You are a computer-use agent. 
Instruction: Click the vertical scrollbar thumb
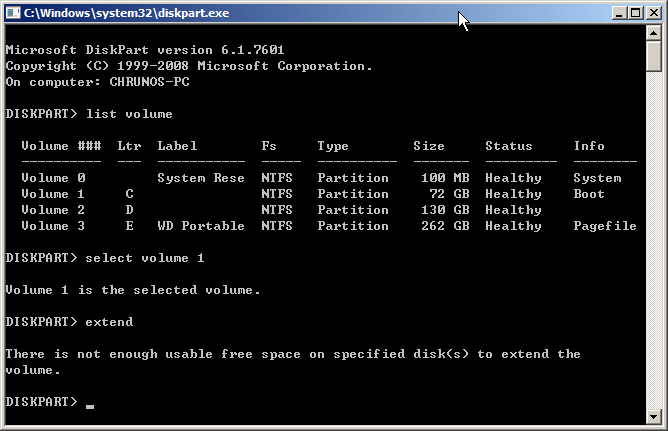[654, 56]
